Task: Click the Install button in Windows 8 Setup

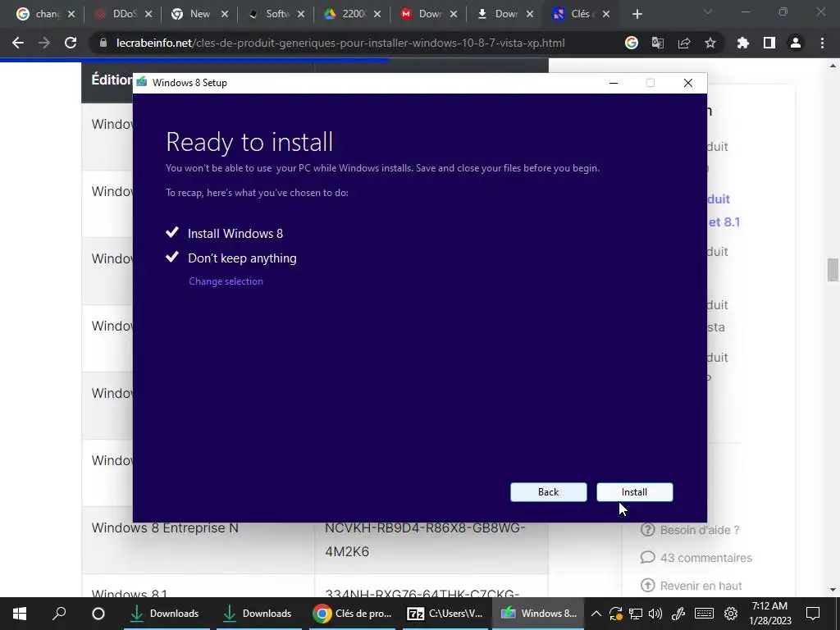Action: coord(634,492)
